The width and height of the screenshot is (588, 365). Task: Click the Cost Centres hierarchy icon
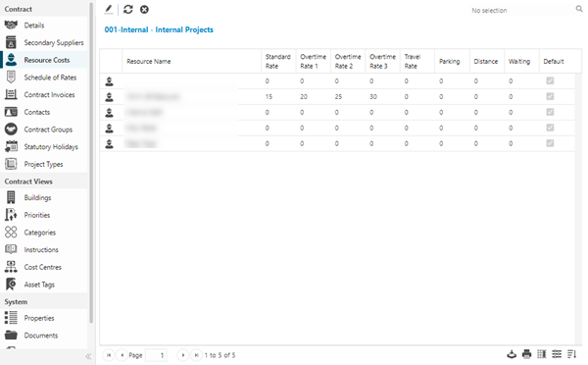11,267
